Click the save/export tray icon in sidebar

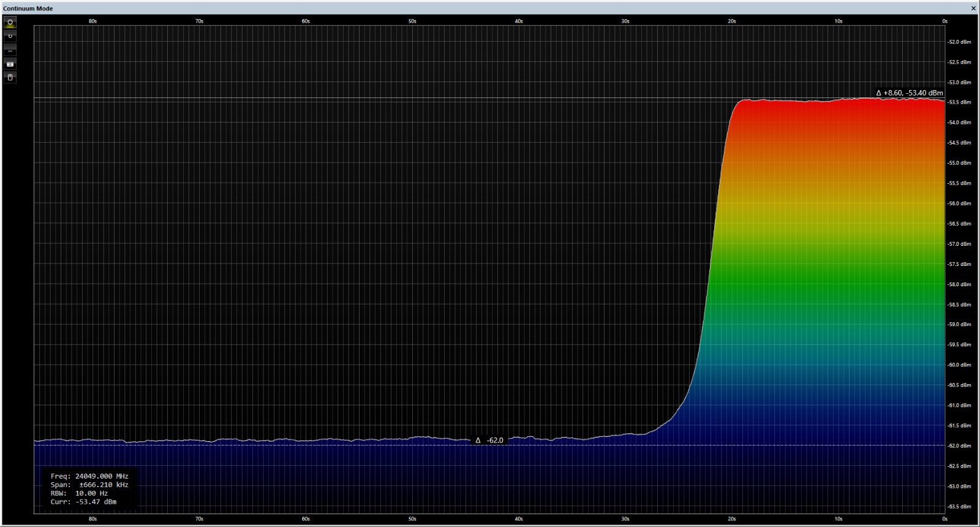click(x=10, y=64)
